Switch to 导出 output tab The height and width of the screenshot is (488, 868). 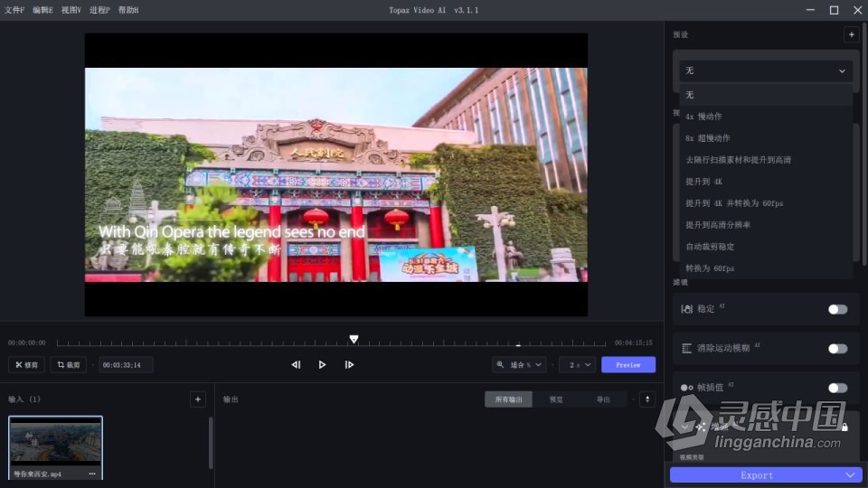point(603,399)
